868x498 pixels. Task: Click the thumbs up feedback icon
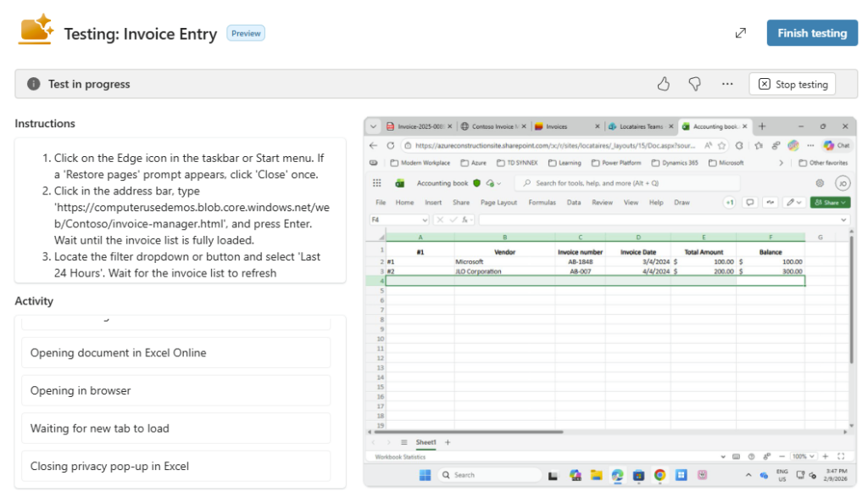point(664,84)
